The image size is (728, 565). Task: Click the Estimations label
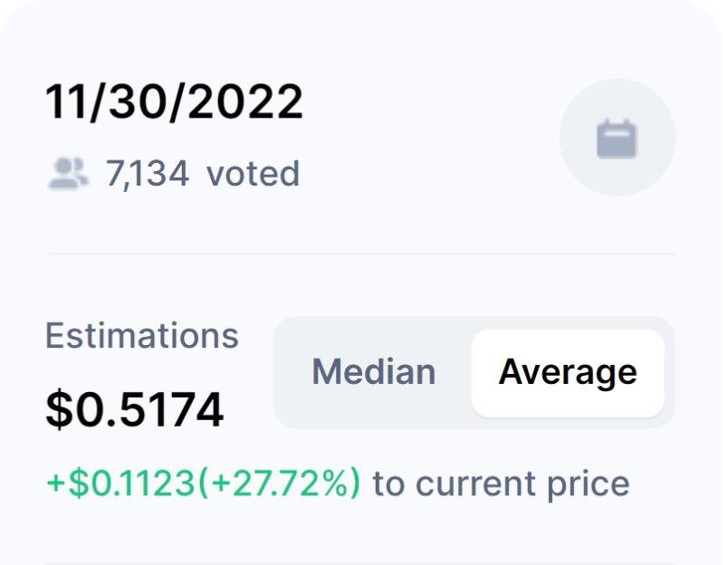[x=141, y=336]
